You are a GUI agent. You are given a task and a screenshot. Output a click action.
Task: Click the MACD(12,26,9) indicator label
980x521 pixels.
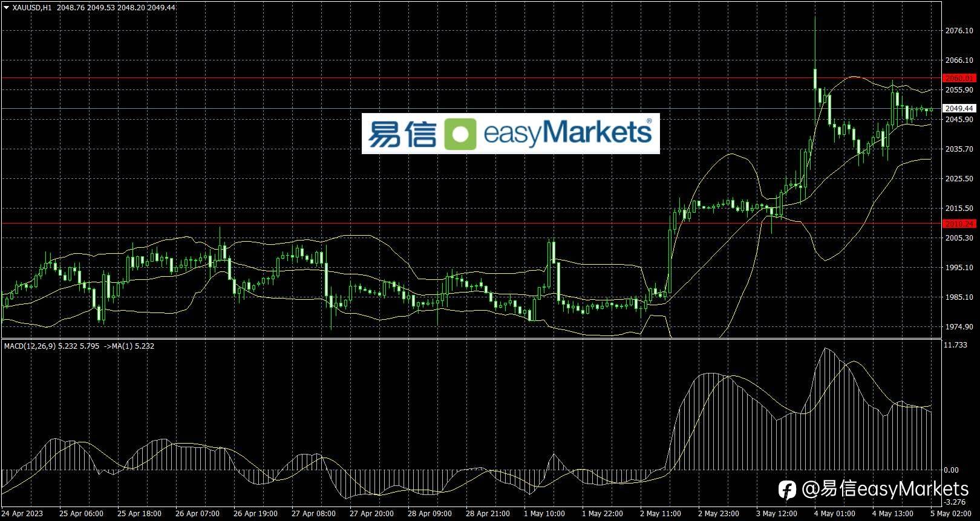pyautogui.click(x=30, y=346)
